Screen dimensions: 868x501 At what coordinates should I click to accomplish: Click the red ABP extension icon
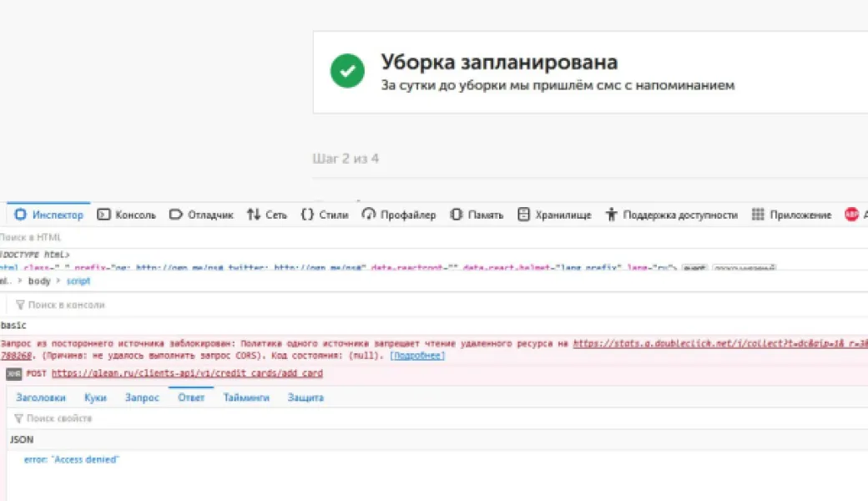pyautogui.click(x=851, y=215)
